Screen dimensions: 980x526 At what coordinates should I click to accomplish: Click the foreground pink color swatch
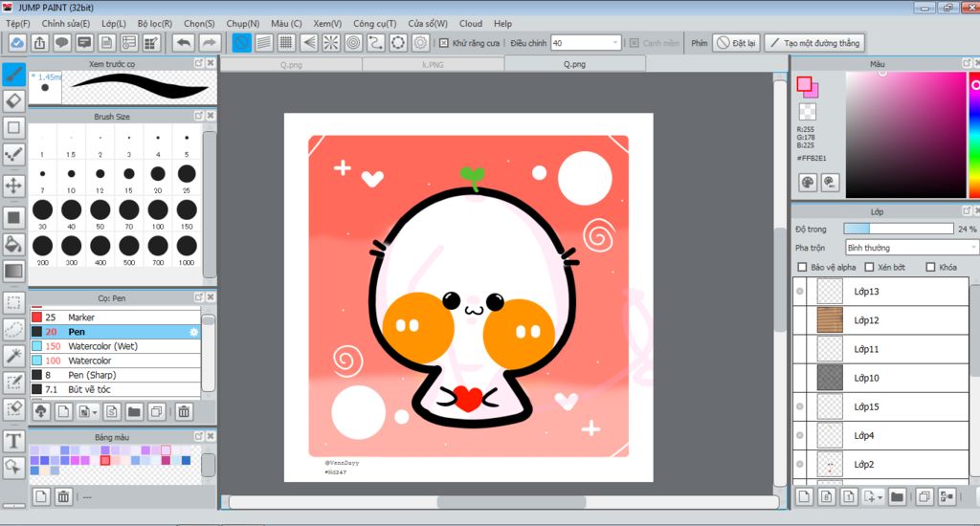[804, 84]
